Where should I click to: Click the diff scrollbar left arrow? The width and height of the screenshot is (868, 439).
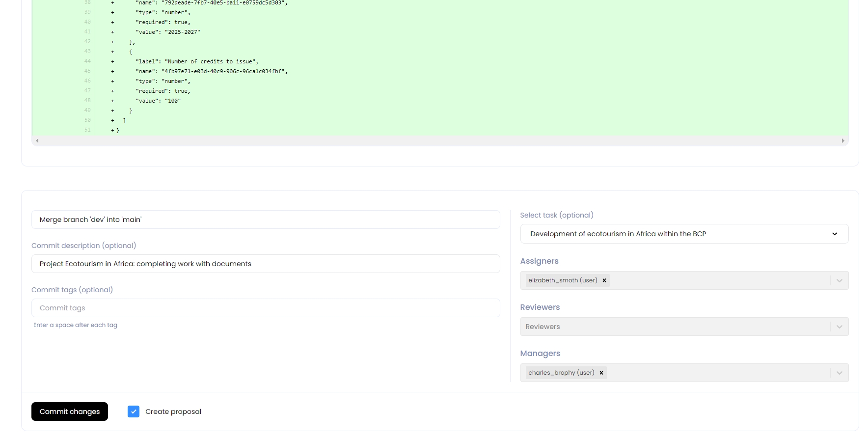click(37, 141)
